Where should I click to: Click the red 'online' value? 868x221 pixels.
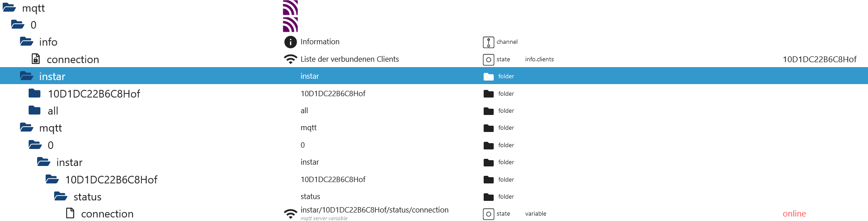tap(794, 214)
